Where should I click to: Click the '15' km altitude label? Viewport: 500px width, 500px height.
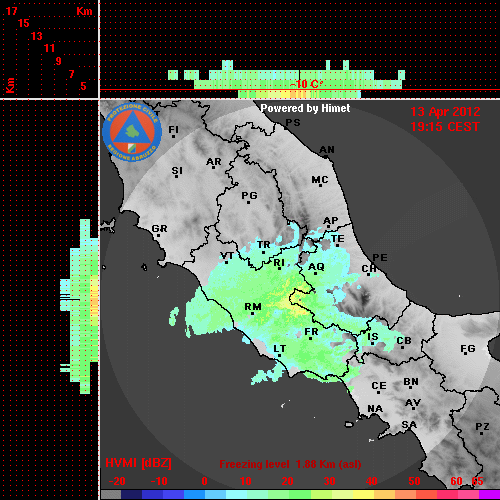pos(24,23)
